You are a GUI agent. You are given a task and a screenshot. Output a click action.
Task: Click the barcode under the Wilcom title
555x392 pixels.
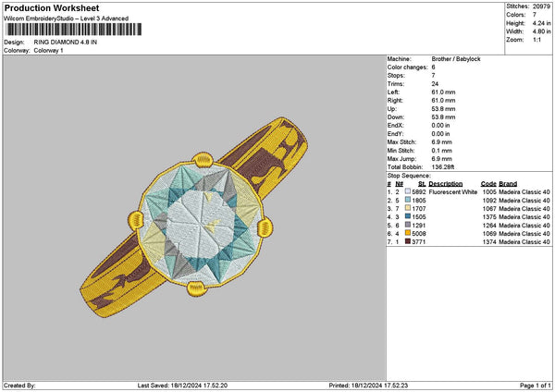(x=74, y=30)
